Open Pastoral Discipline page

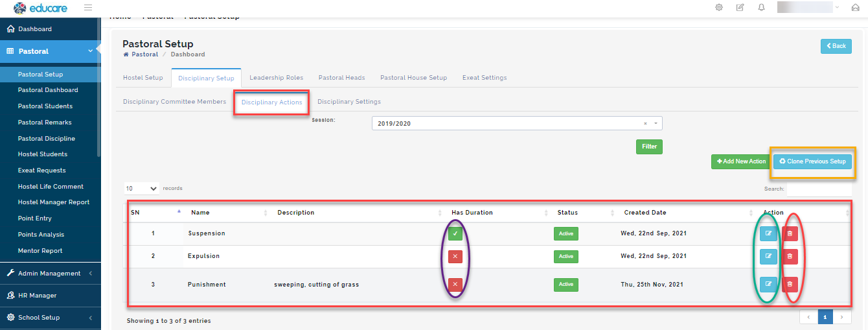point(47,139)
